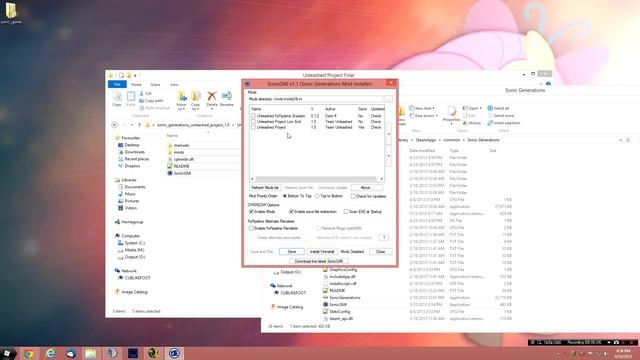Viewport: 640px width, 360px height.
Task: Select Bottom To Top priority order
Action: point(285,196)
